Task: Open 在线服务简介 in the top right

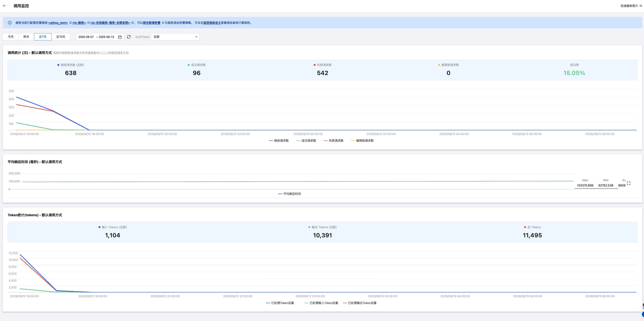Action: (x=631, y=6)
